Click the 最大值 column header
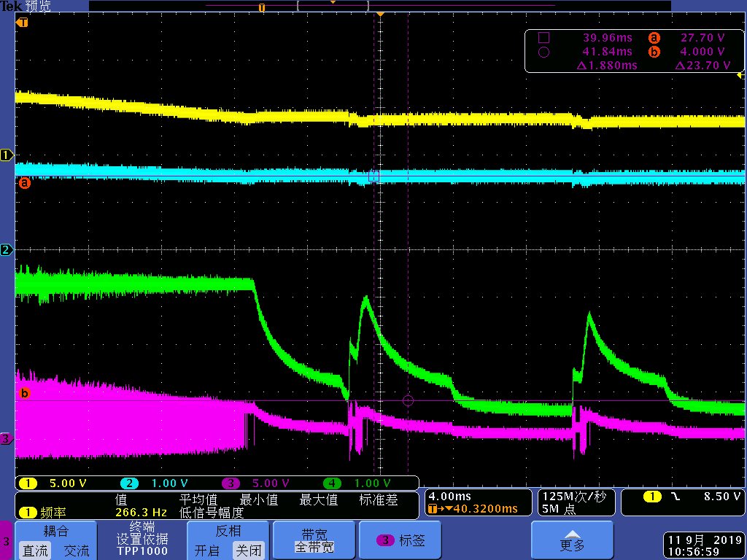This screenshot has height=560, width=747. [x=318, y=500]
